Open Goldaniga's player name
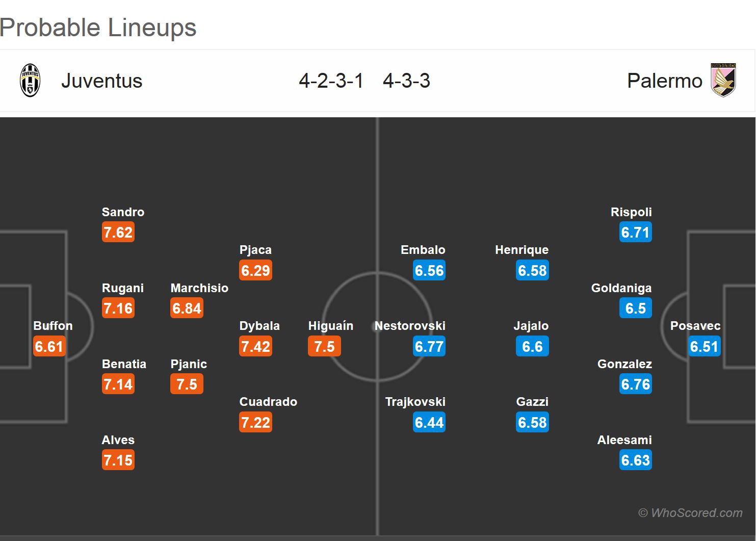Image resolution: width=756 pixels, height=541 pixels. click(621, 288)
